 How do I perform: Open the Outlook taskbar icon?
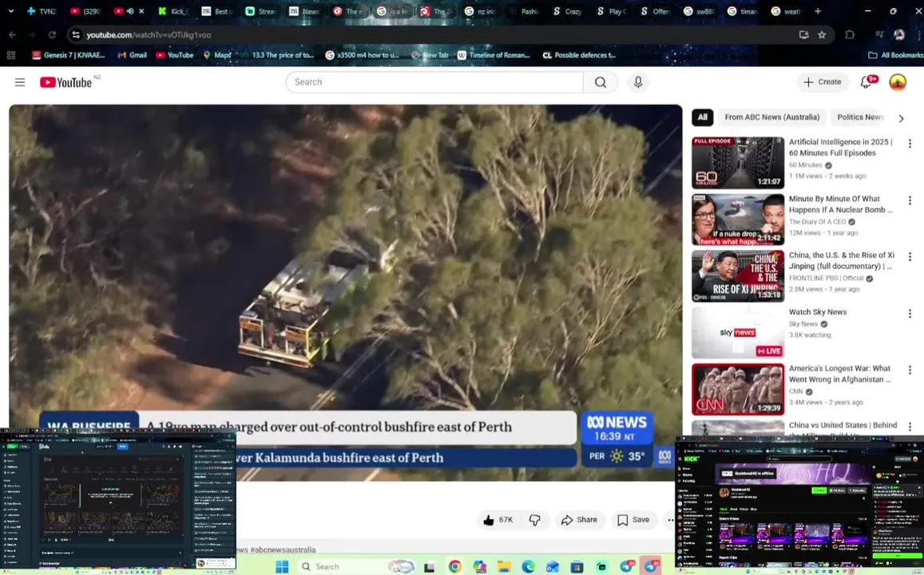pos(553,567)
